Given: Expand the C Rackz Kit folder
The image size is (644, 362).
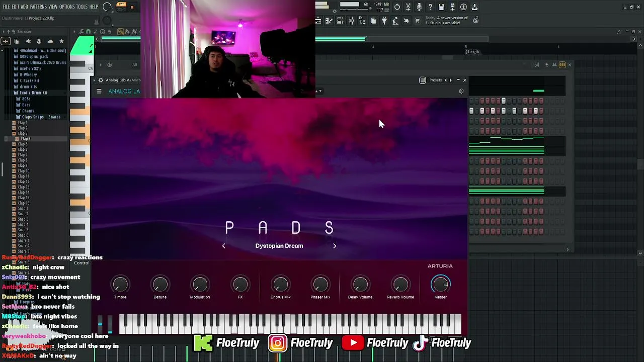Looking at the screenshot, I should (x=29, y=80).
